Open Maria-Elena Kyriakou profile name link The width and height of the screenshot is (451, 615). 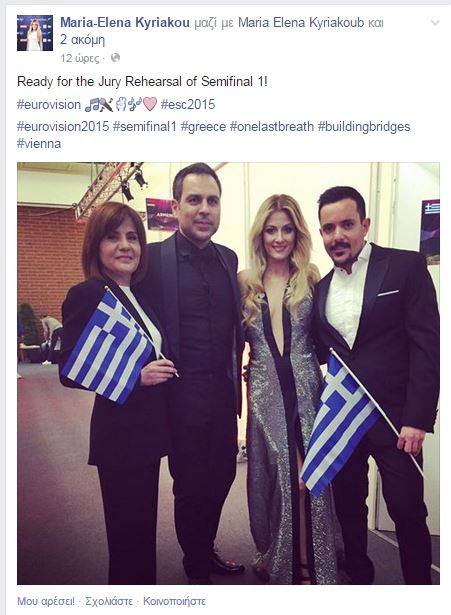(125, 23)
